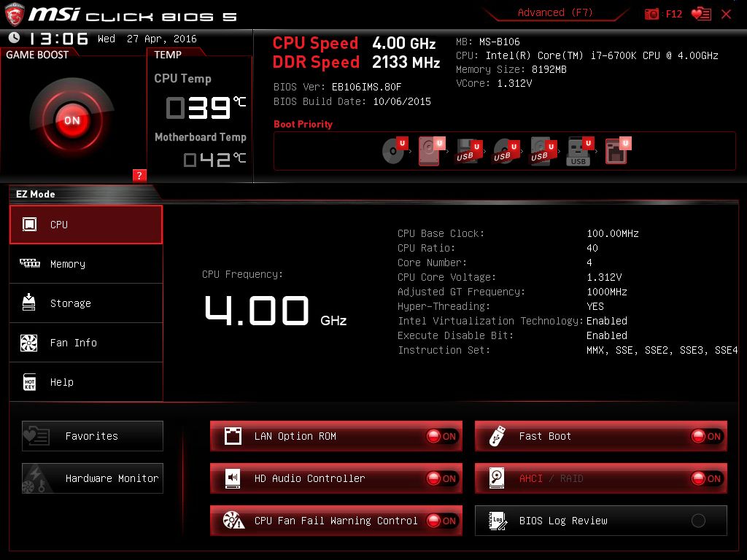
Task: Click BIOS Ver: EB106IMS.80F text
Action: [337, 87]
